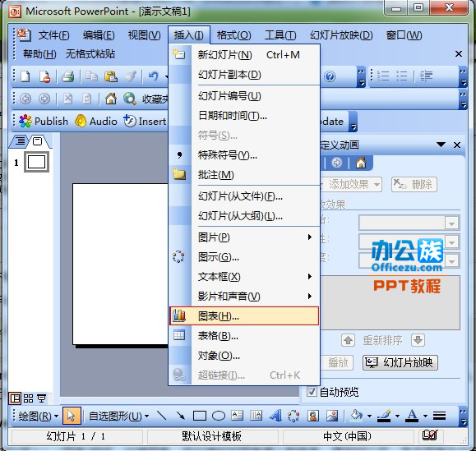Image resolution: width=476 pixels, height=451 pixels.
Task: Click the Search the Web icon
Action: coord(130,99)
